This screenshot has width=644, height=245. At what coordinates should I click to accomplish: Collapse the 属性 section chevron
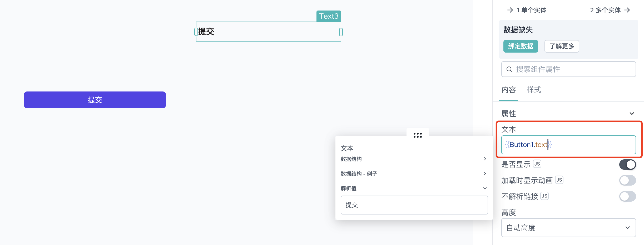632,114
